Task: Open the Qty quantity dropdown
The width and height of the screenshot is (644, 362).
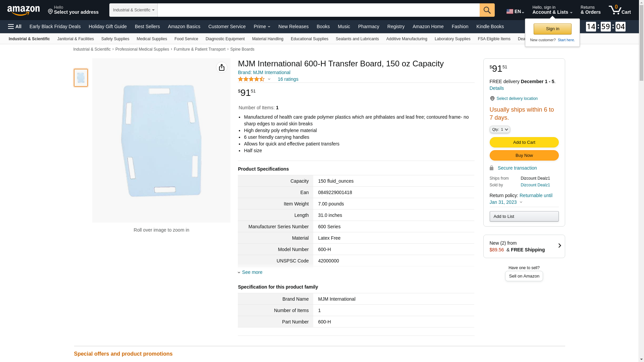Action: tap(499, 129)
